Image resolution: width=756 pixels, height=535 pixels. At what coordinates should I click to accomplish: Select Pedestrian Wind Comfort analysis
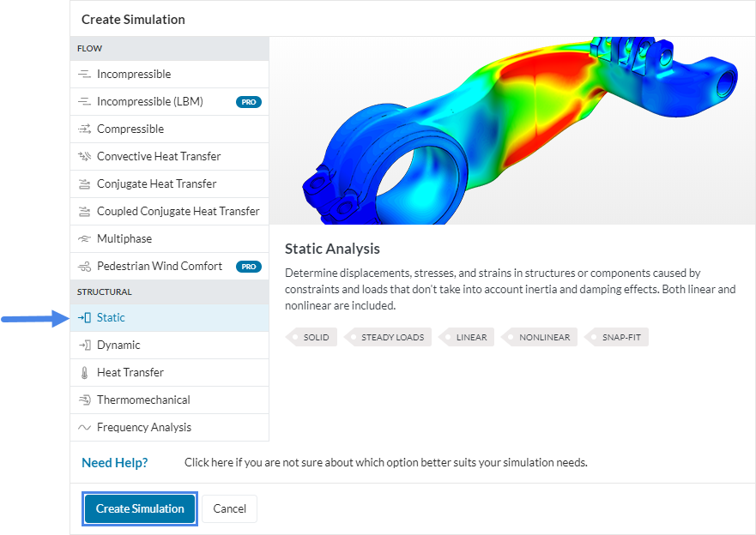(x=159, y=267)
